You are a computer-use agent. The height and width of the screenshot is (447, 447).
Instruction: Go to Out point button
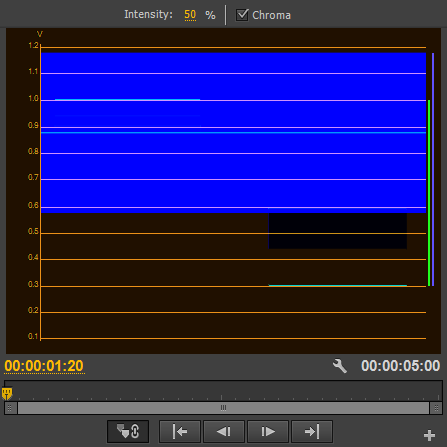[312, 432]
